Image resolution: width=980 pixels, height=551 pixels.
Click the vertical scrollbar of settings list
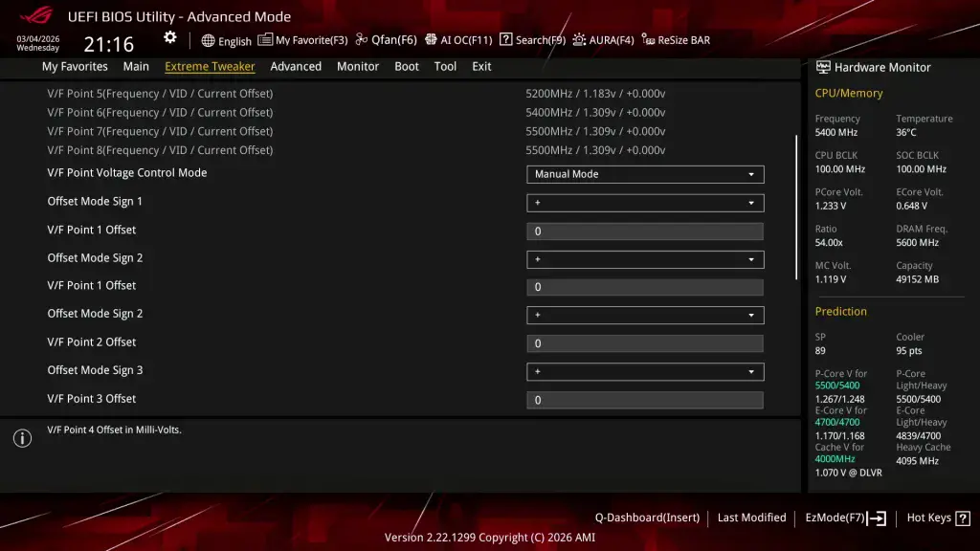click(796, 208)
